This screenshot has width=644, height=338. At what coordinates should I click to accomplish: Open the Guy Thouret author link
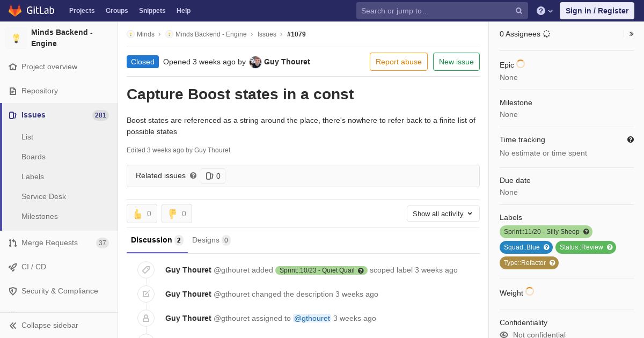point(287,62)
